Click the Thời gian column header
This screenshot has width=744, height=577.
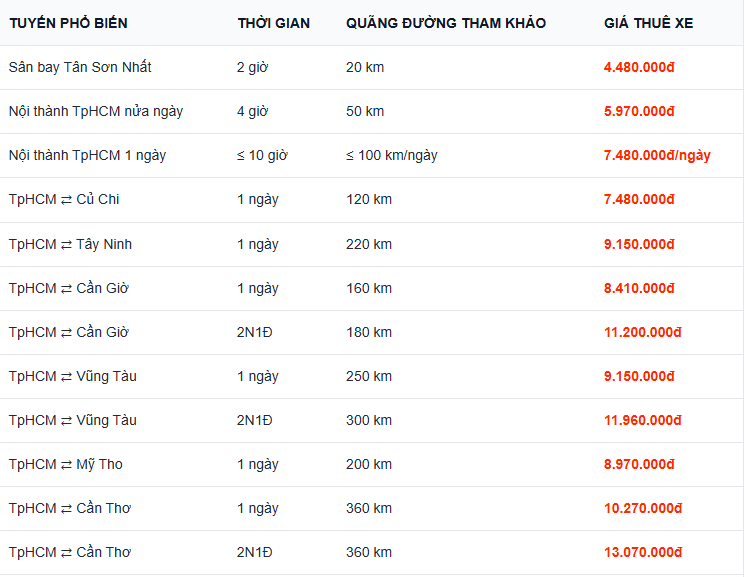pyautogui.click(x=273, y=23)
